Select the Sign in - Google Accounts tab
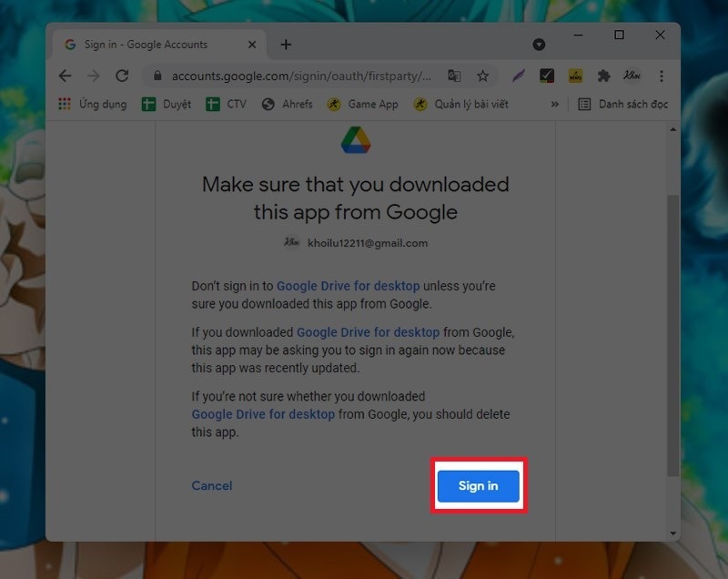728x579 pixels. pos(159,45)
